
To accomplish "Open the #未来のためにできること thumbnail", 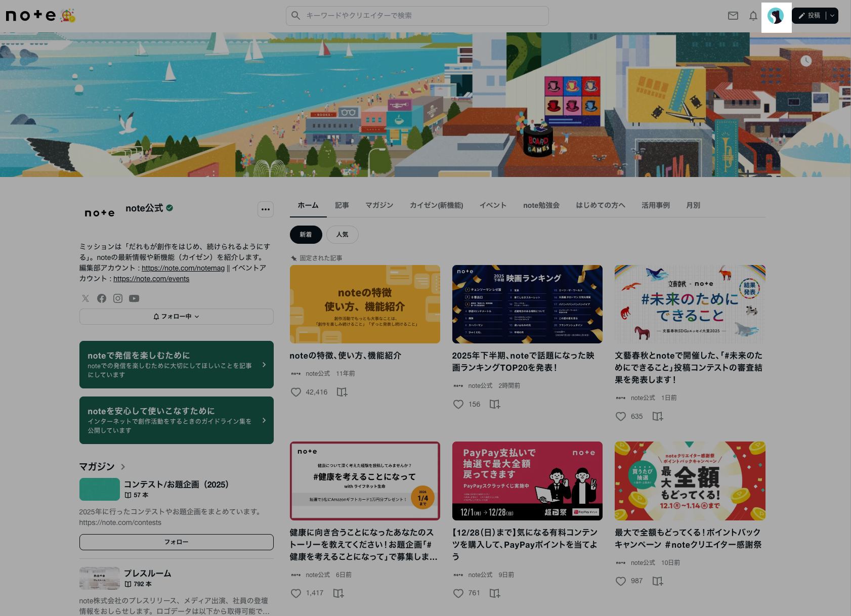I will [x=690, y=304].
